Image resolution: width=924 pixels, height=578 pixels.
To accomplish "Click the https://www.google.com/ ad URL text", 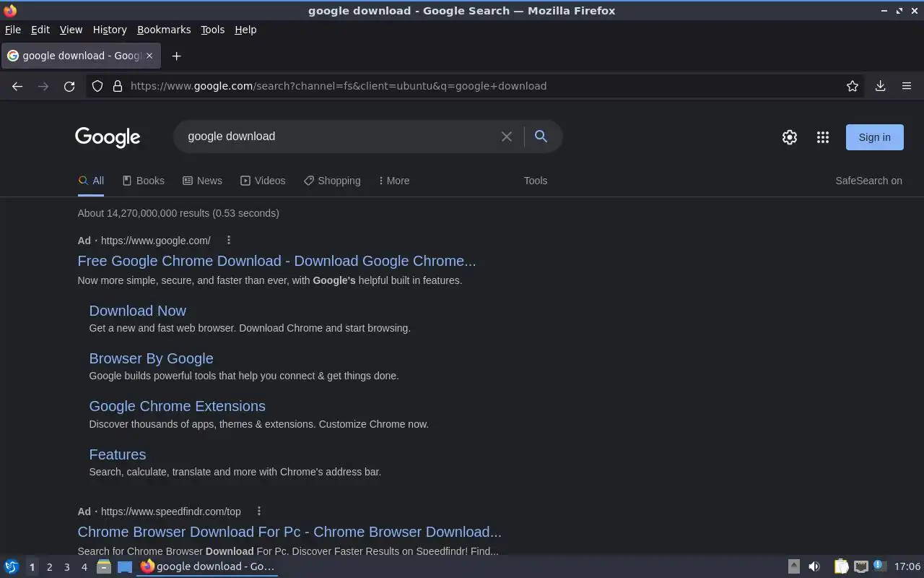I will (156, 241).
